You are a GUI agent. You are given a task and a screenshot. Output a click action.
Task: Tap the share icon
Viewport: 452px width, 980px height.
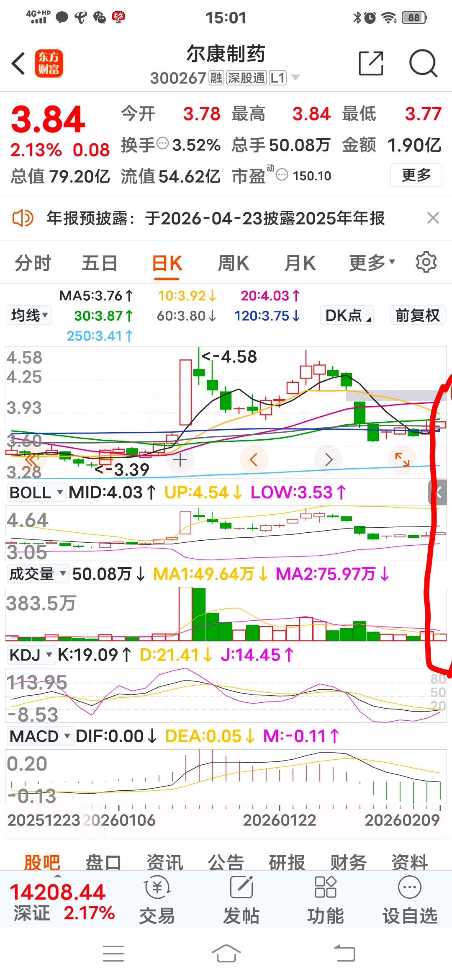tap(371, 64)
